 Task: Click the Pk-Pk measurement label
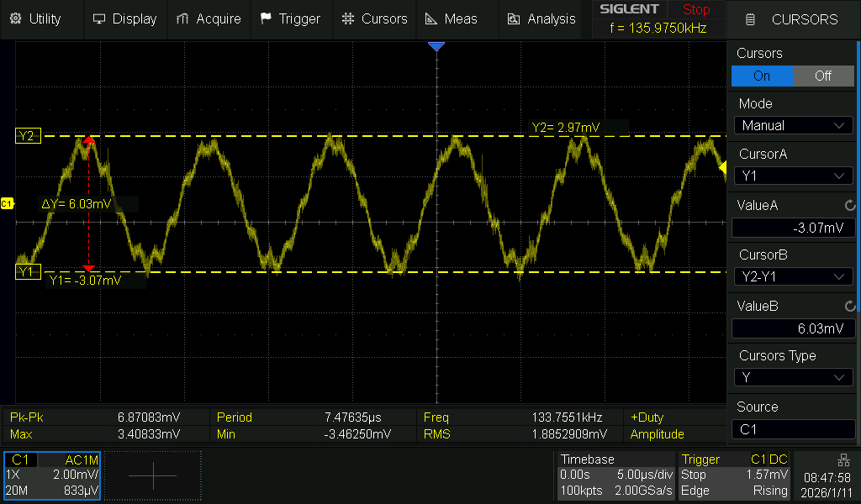(x=27, y=417)
